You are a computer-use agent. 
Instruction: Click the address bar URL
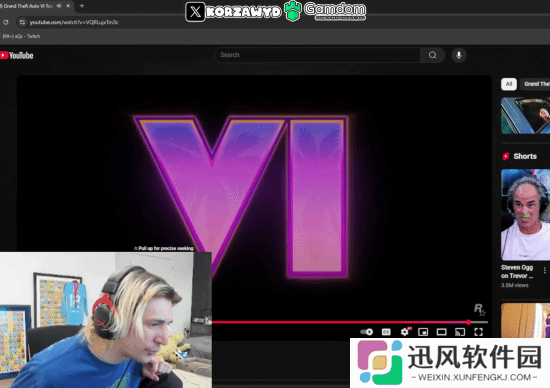pyautogui.click(x=74, y=22)
